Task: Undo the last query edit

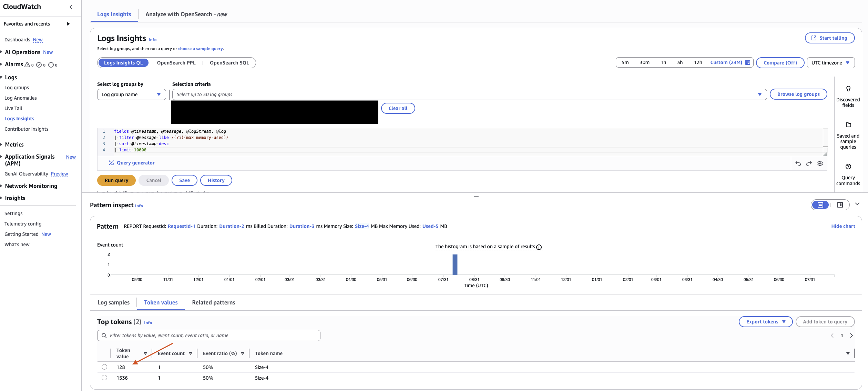Action: click(798, 163)
